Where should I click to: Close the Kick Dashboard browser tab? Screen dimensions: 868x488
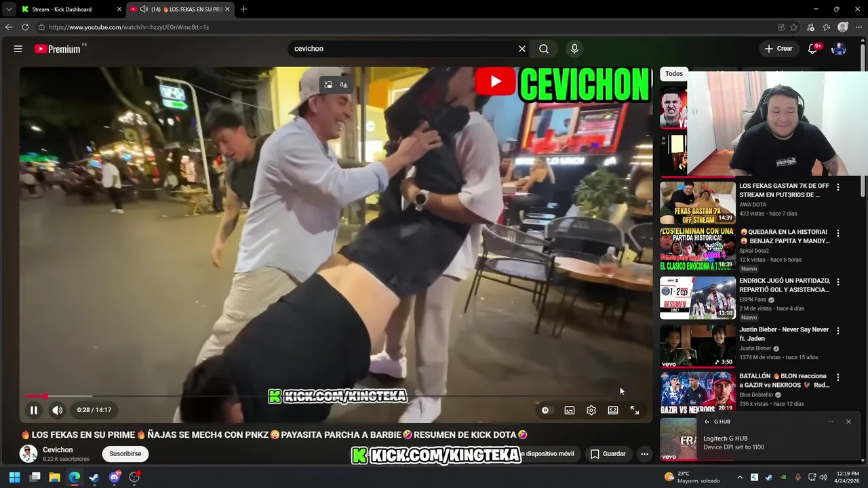[x=119, y=9]
